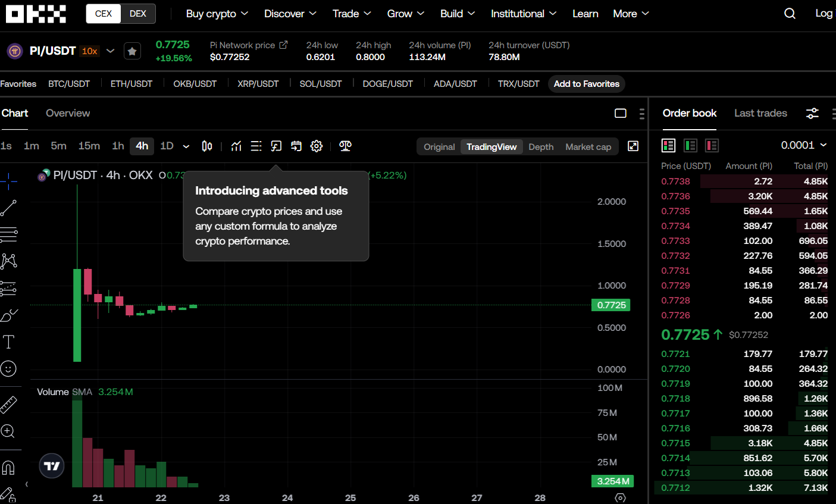Select the brush drawing tool
This screenshot has height=504, width=836.
pos(8,315)
